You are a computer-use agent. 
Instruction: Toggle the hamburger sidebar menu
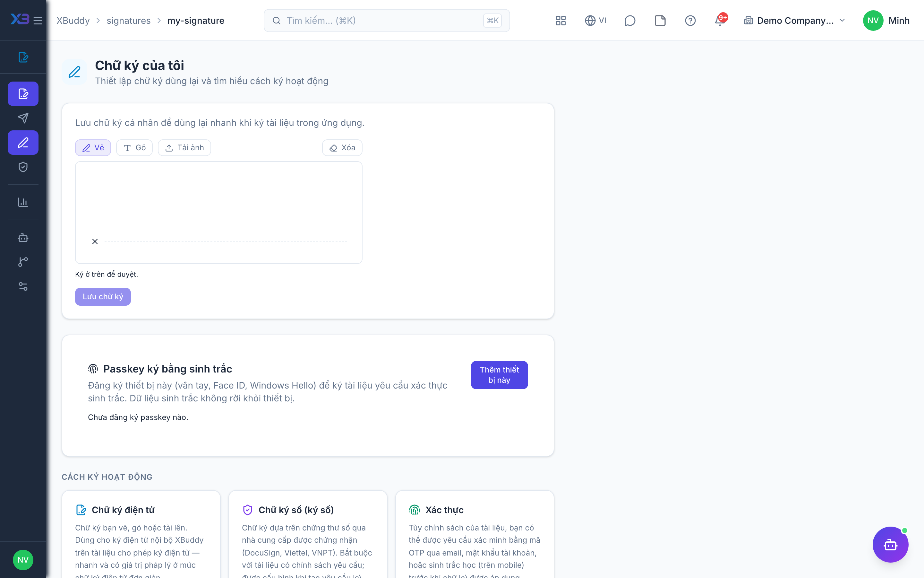click(x=38, y=20)
